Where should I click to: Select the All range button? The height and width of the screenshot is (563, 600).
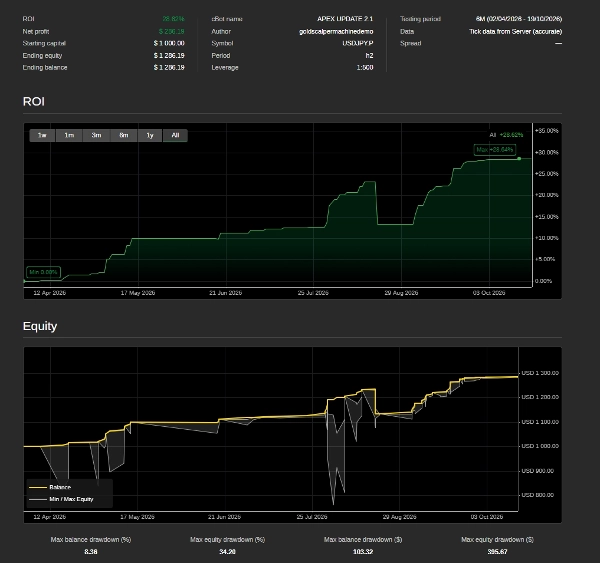(175, 135)
